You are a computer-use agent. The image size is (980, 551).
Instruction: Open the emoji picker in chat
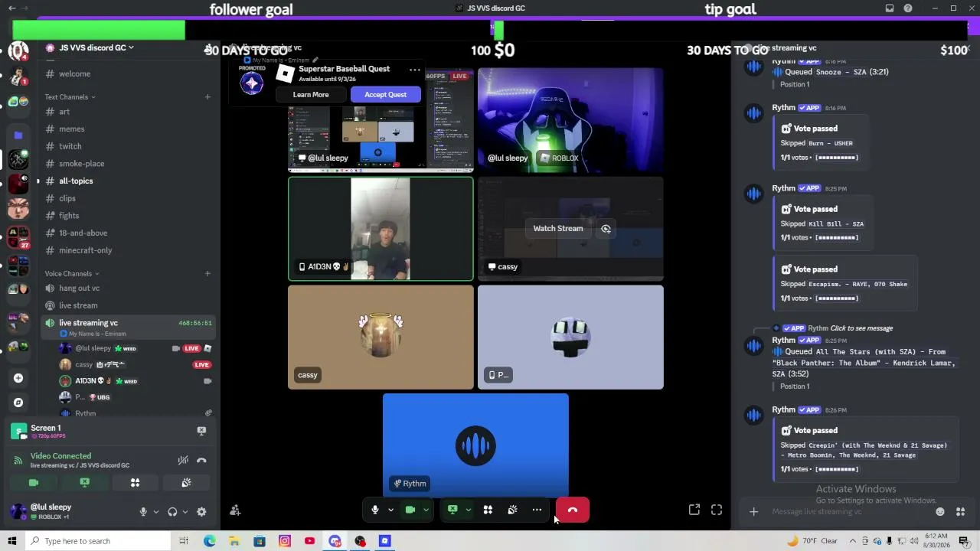coord(940,512)
